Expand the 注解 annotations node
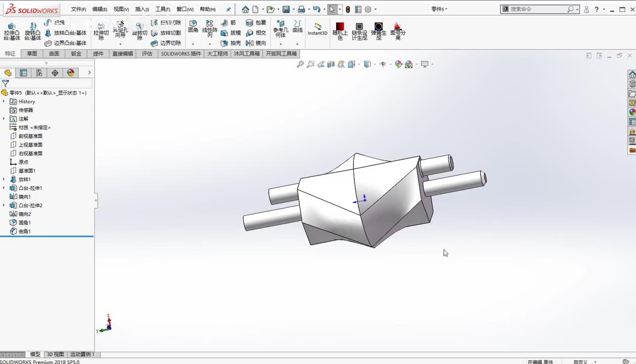Image resolution: width=636 pixels, height=364 pixels. 4,119
